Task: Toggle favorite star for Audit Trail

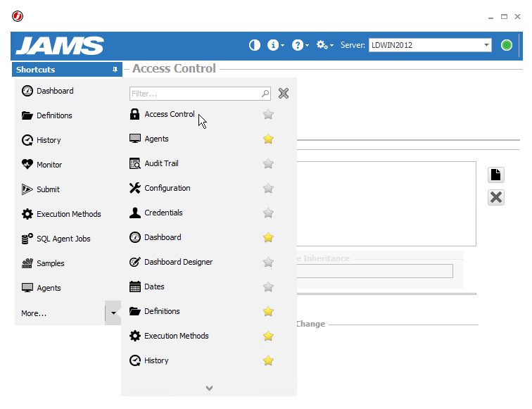Action: 268,163
